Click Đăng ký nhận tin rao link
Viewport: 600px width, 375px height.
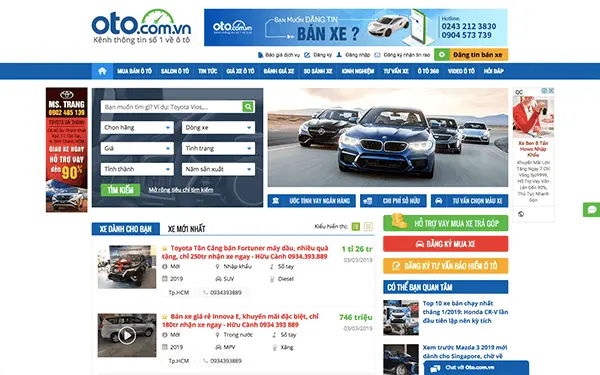click(402, 55)
